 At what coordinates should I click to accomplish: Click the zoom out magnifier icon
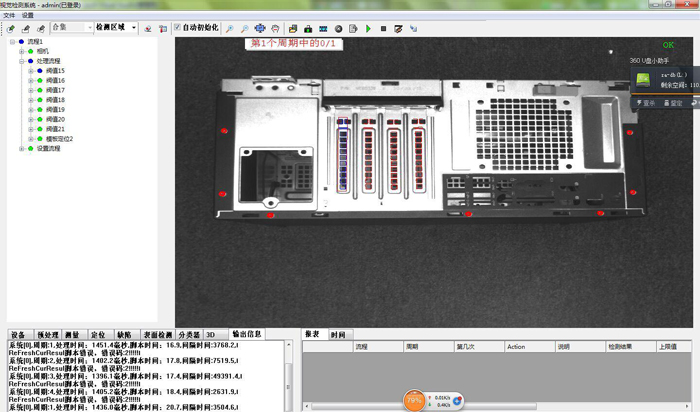click(x=245, y=28)
